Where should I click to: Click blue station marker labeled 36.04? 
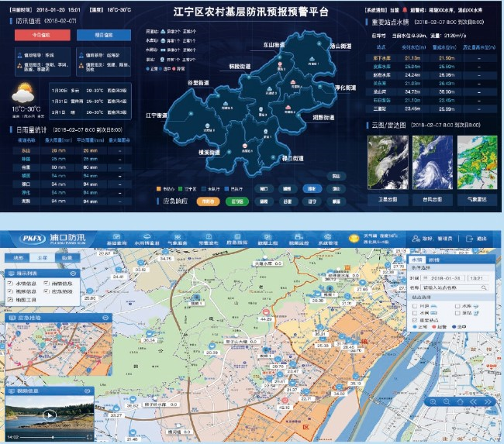[149, 333]
